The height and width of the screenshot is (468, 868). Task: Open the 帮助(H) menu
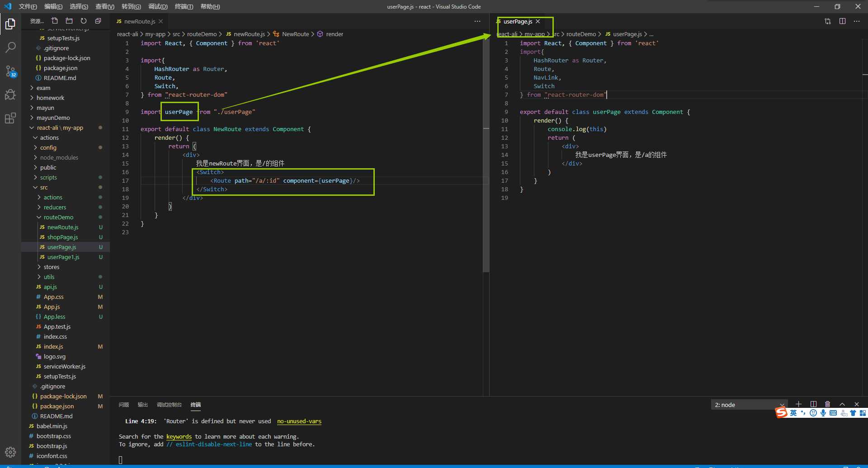210,6
